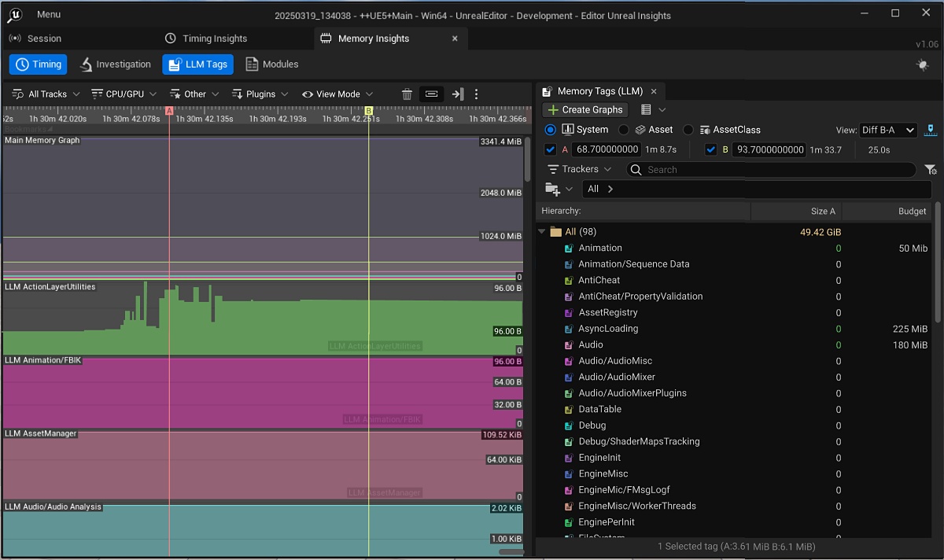Select the LLM AssetManager track

[x=41, y=433]
